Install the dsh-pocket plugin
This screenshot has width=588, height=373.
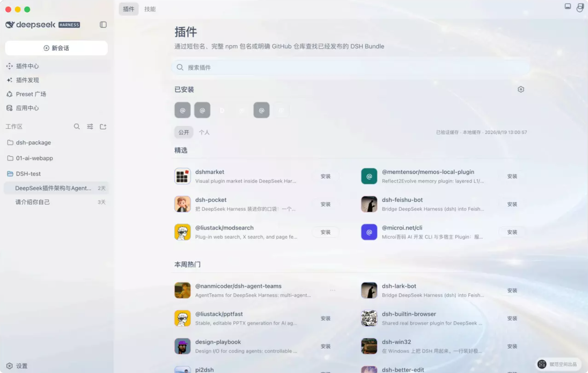[x=326, y=204]
